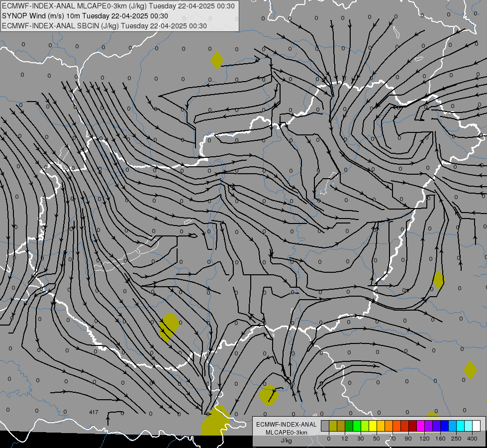Click the 0 tick label on legend
487x448 pixels.
point(329,439)
